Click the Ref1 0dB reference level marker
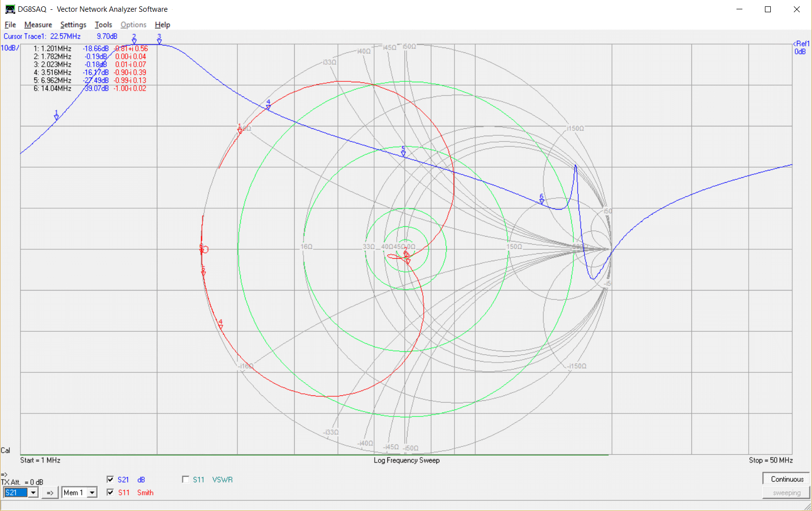Viewport: 812px width, 511px height. point(801,48)
